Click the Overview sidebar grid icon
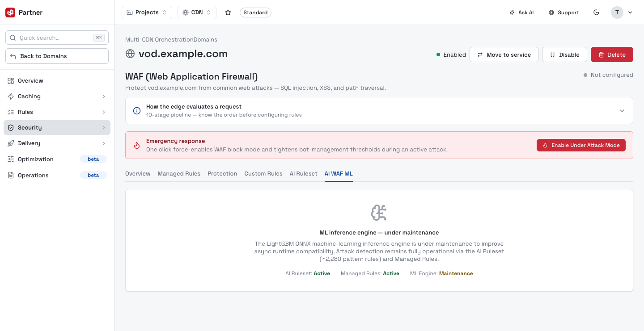 click(11, 81)
